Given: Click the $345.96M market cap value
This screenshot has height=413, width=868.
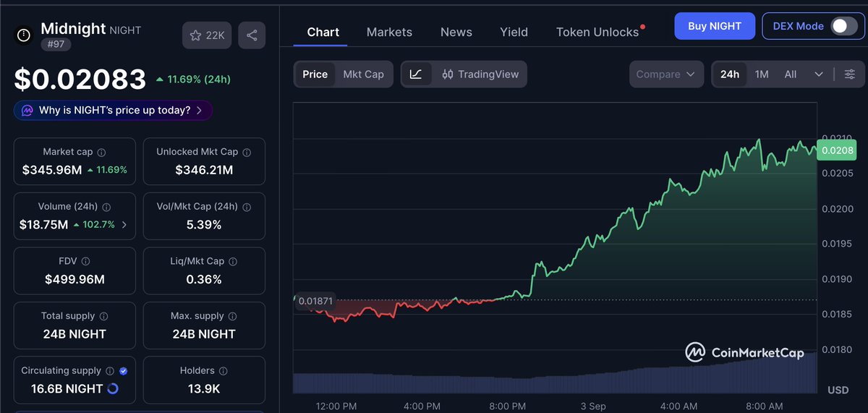Looking at the screenshot, I should click(52, 170).
